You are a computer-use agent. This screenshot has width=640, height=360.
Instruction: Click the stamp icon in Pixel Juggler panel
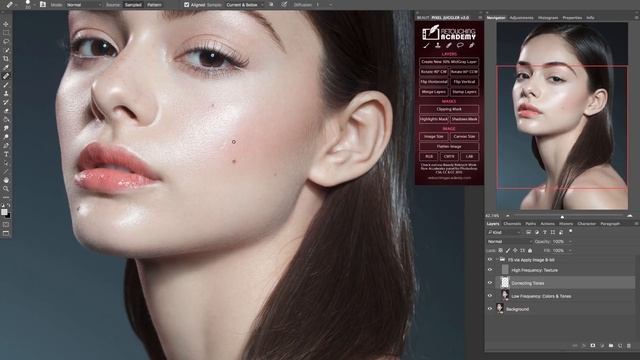point(438,45)
